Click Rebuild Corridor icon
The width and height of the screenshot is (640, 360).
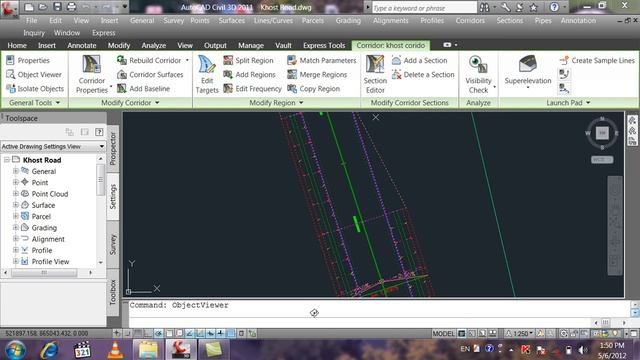click(x=122, y=60)
